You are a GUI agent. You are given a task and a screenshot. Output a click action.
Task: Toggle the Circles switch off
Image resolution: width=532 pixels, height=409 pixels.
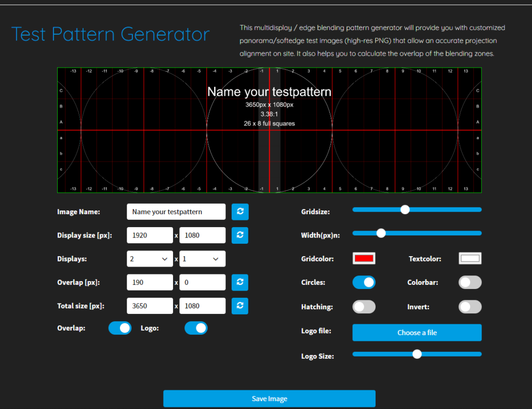coord(364,282)
